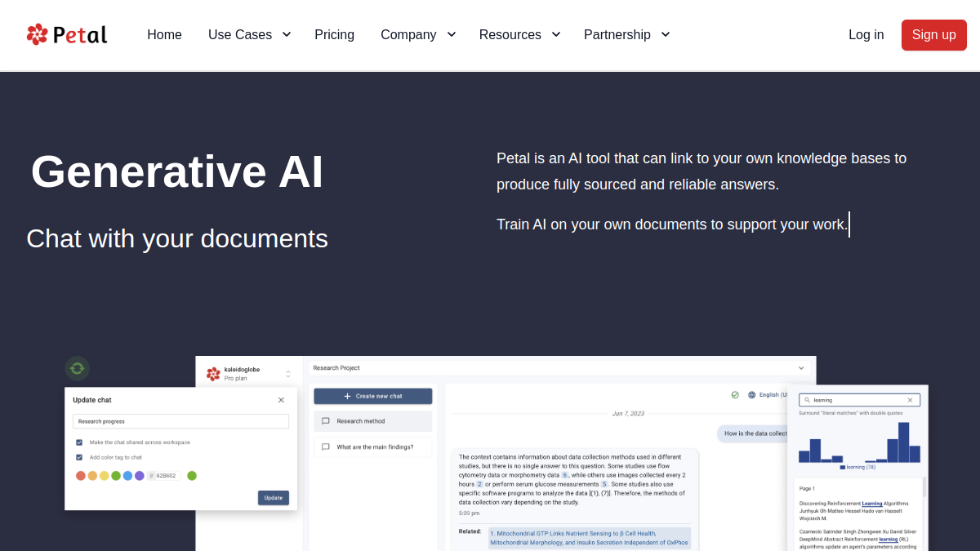Pick the yellow color tag swatch

(105, 476)
